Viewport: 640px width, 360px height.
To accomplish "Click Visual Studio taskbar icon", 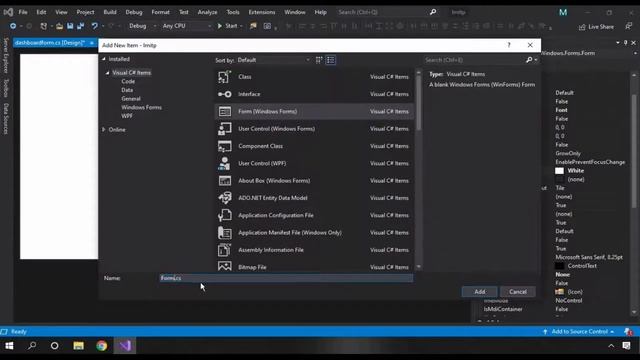I will point(125,346).
